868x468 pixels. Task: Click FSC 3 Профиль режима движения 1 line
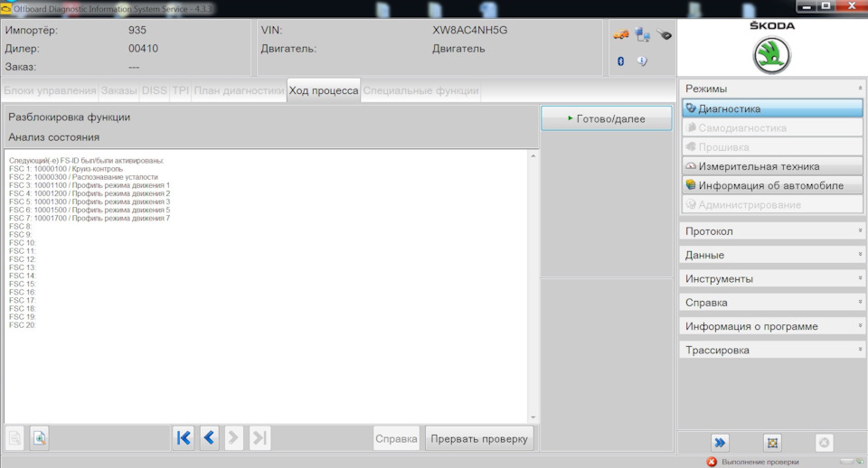pos(90,185)
